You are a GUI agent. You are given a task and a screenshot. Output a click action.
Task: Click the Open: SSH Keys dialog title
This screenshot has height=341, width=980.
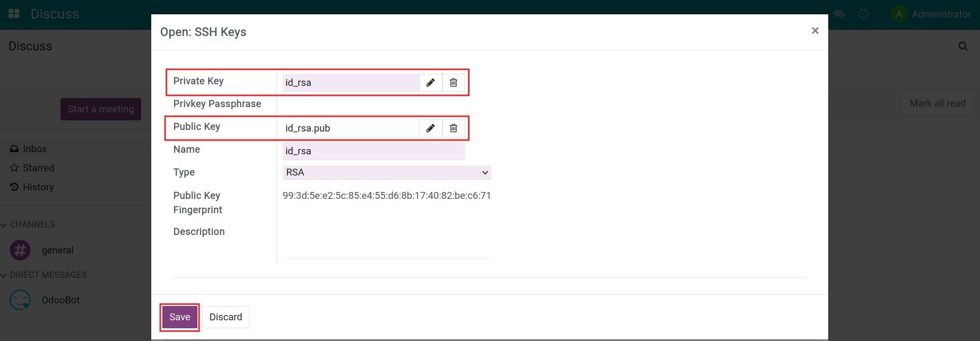coord(203,32)
